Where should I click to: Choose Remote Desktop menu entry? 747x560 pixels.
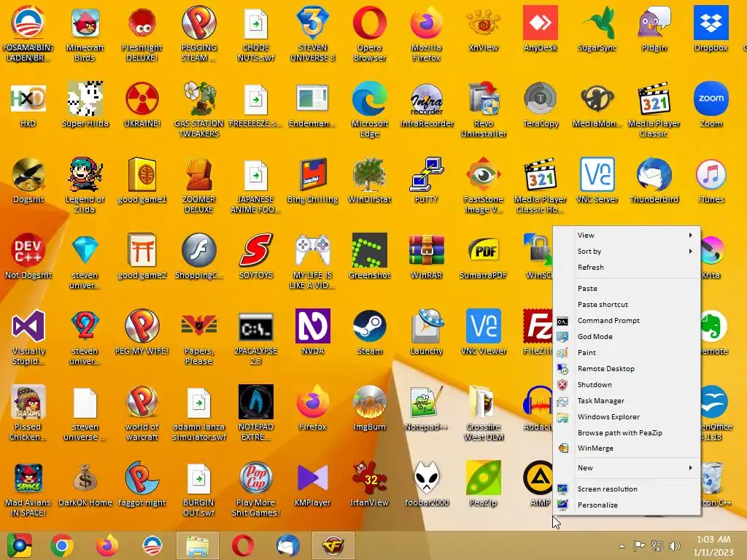pos(627,369)
